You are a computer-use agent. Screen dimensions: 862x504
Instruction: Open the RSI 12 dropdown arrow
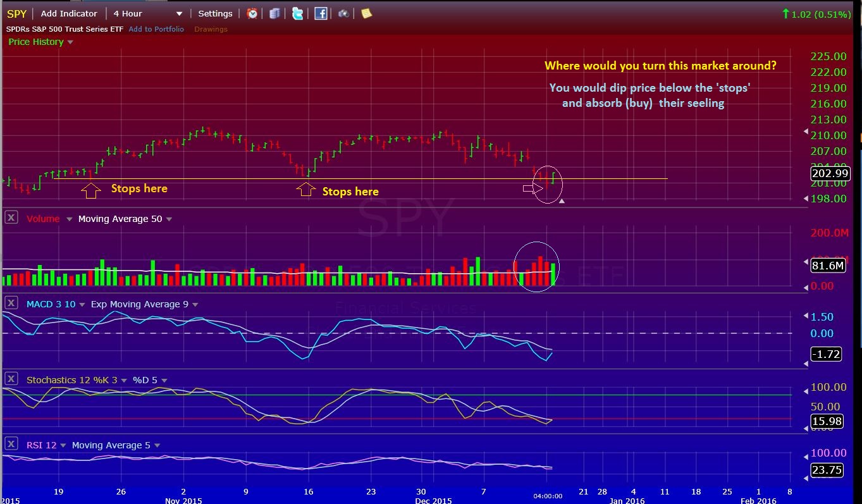coord(63,446)
